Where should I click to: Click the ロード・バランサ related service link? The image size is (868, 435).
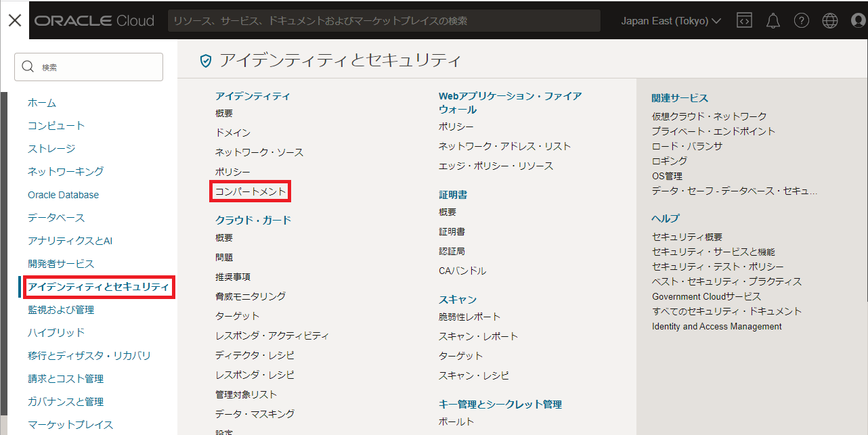[x=687, y=146]
